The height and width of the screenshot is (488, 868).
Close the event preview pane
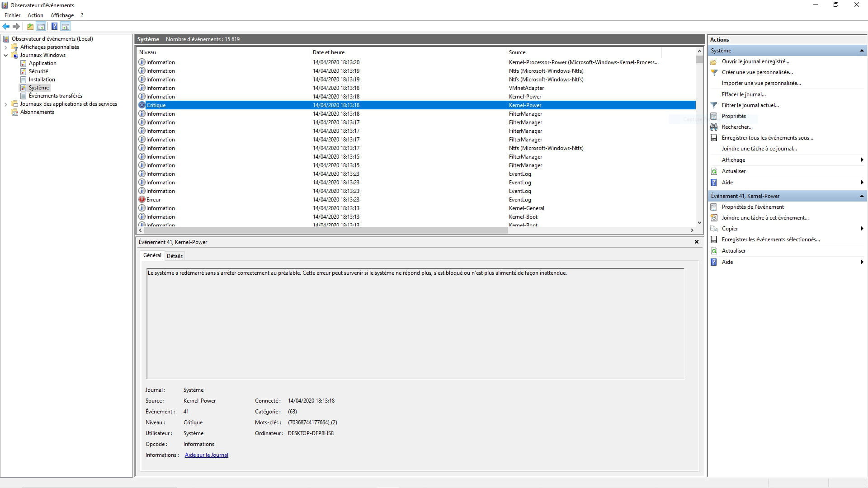[697, 242]
